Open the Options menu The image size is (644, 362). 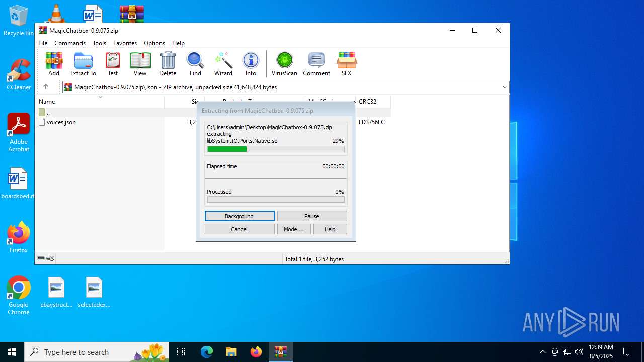tap(154, 43)
